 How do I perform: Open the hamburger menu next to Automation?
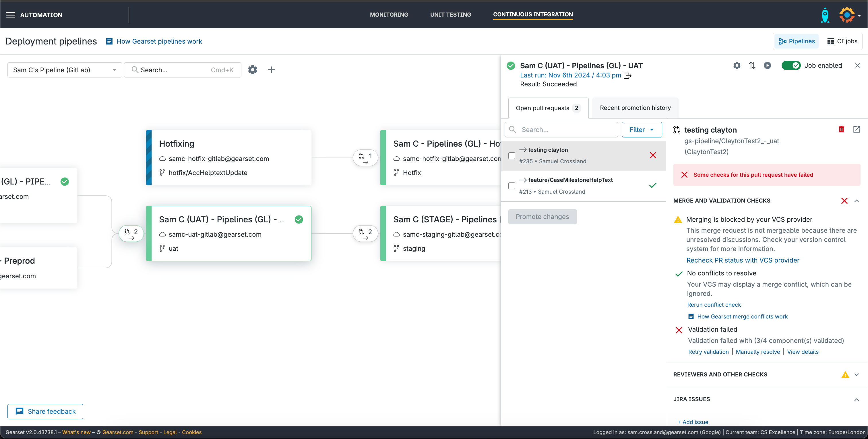tap(10, 15)
